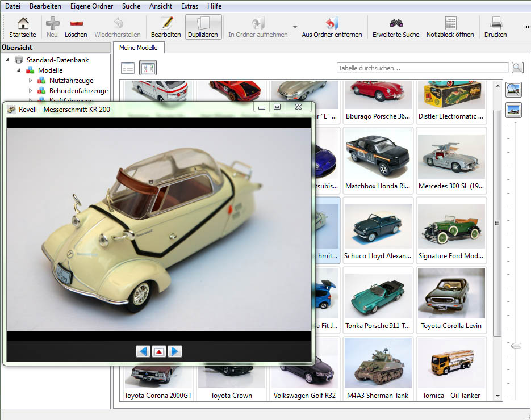This screenshot has width=531, height=420.
Task: Select Bburago Porsche 356 thumbnail
Action: [378, 102]
